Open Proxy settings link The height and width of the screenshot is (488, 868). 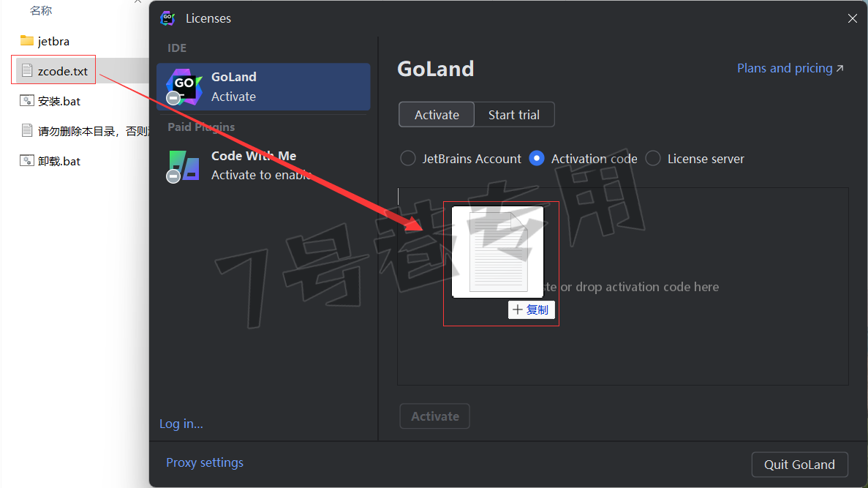click(205, 462)
